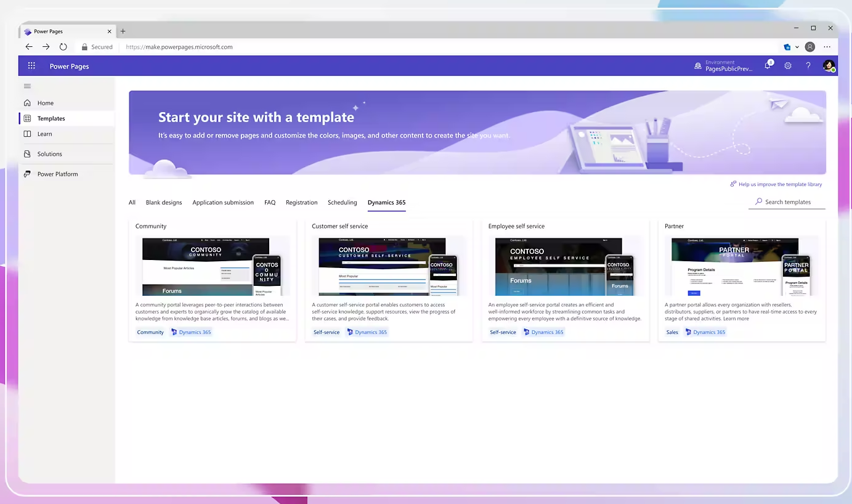The width and height of the screenshot is (852, 504).
Task: Open a new browser tab
Action: click(x=123, y=31)
